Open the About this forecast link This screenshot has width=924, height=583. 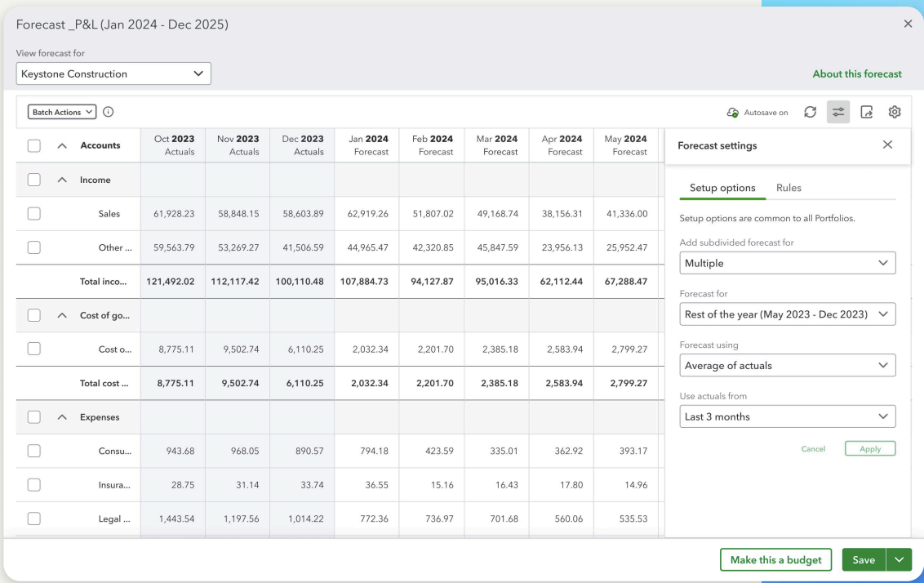(857, 74)
